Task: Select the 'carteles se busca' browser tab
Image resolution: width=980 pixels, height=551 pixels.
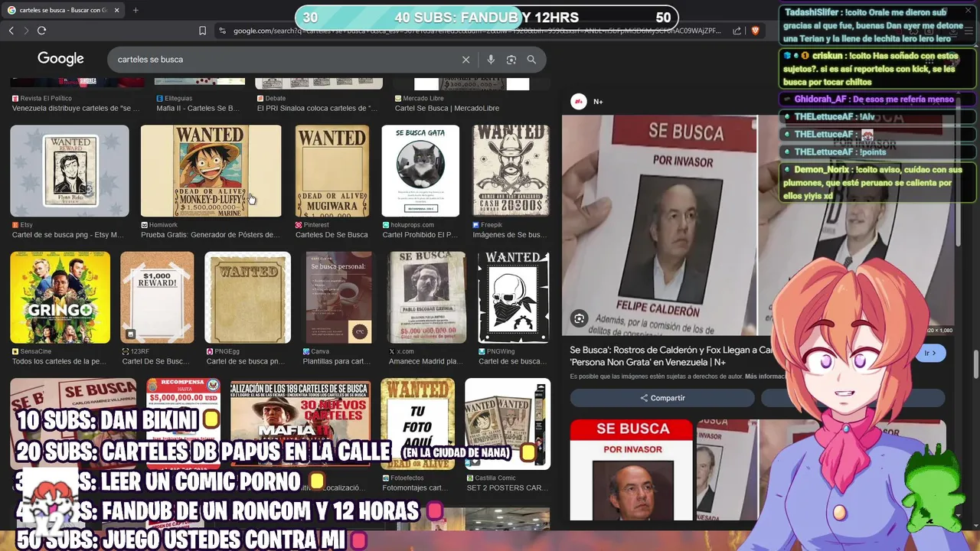Action: [61, 10]
